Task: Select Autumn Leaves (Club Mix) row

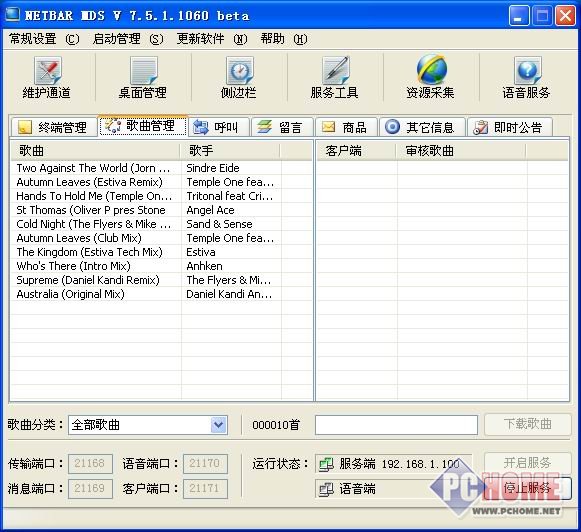Action: click(79, 238)
